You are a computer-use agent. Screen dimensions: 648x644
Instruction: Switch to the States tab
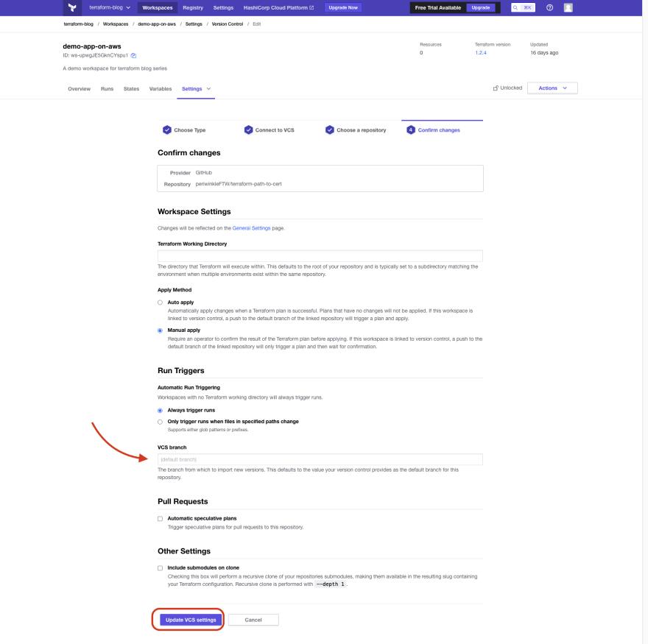click(131, 89)
